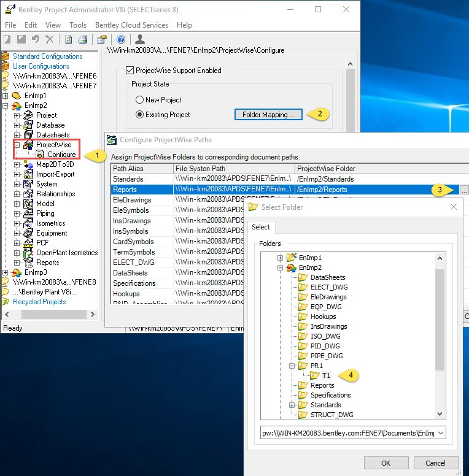The height and width of the screenshot is (476, 469).
Task: Open the View menu
Action: tap(53, 25)
